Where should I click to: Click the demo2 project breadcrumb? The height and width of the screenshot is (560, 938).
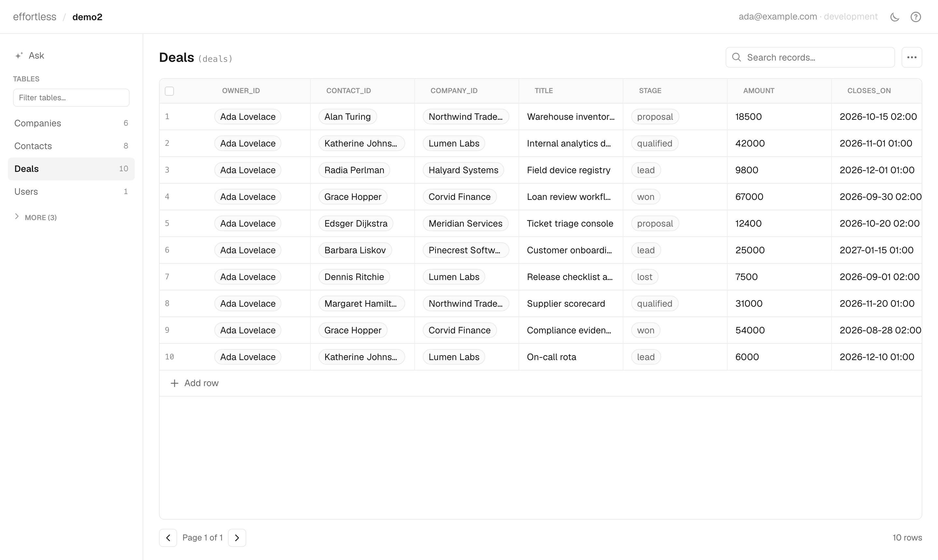tap(87, 17)
